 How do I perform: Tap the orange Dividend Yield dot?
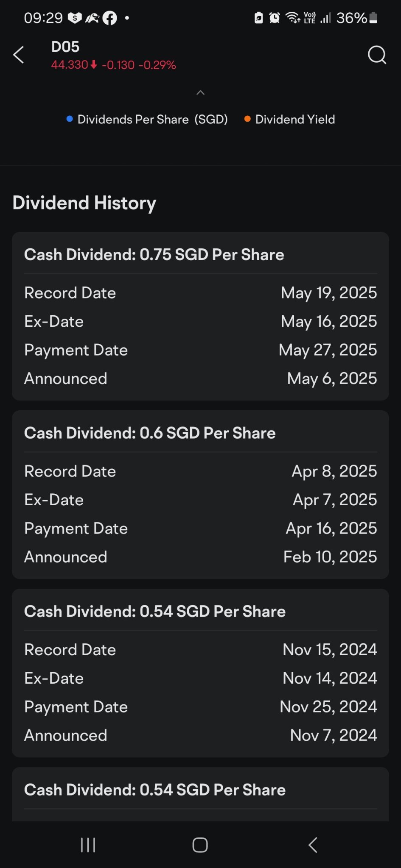coord(247,119)
